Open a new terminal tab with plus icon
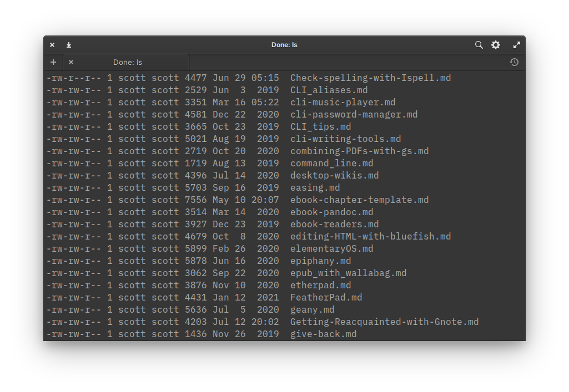This screenshot has width=569, height=392. [x=53, y=62]
